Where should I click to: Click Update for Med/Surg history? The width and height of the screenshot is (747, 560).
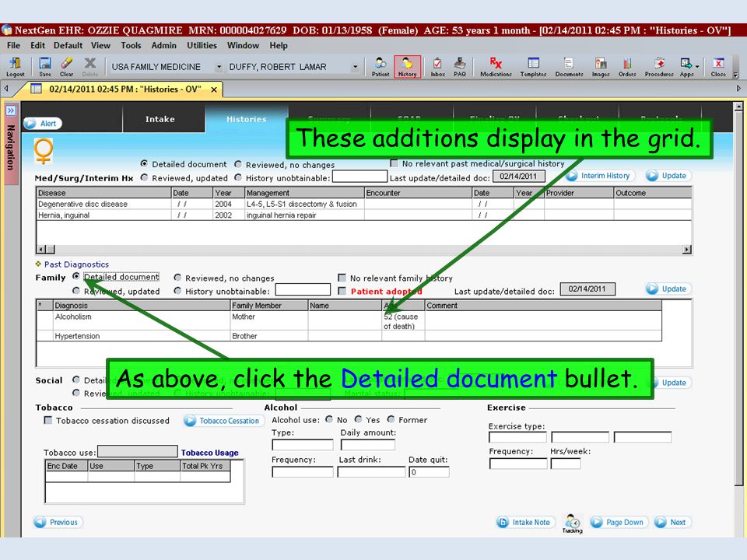click(x=667, y=176)
